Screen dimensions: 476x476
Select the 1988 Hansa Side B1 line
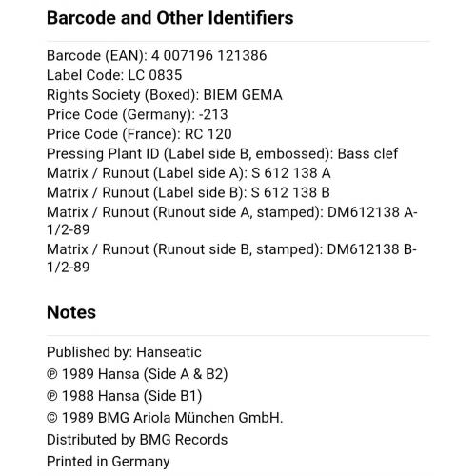(124, 396)
